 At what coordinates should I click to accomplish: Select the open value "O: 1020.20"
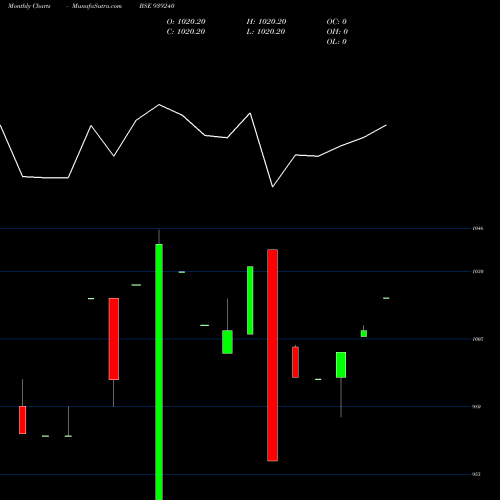tap(186, 22)
